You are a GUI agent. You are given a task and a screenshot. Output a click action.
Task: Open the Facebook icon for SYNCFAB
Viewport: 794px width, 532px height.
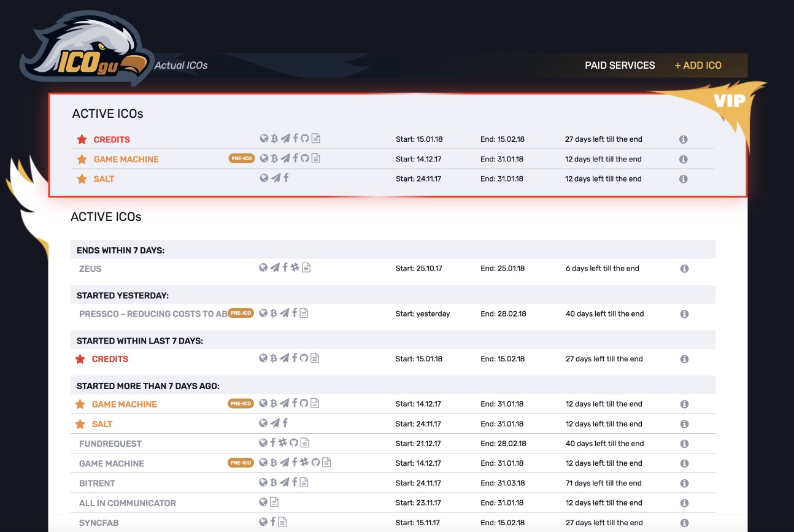click(x=273, y=522)
